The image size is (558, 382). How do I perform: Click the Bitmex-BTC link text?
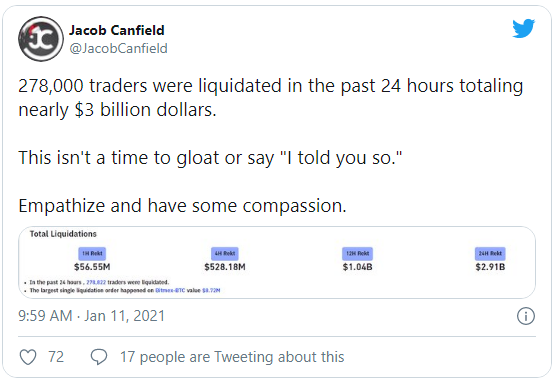click(x=170, y=291)
